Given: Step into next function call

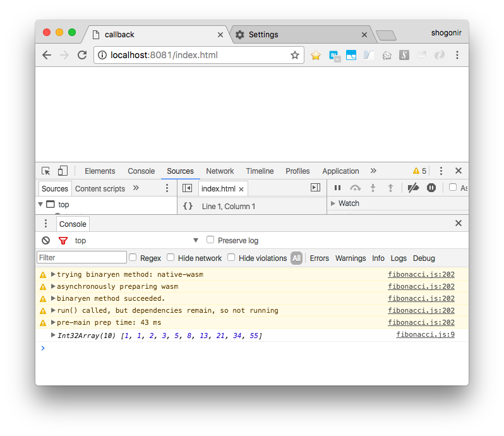Looking at the screenshot, I should tap(373, 188).
